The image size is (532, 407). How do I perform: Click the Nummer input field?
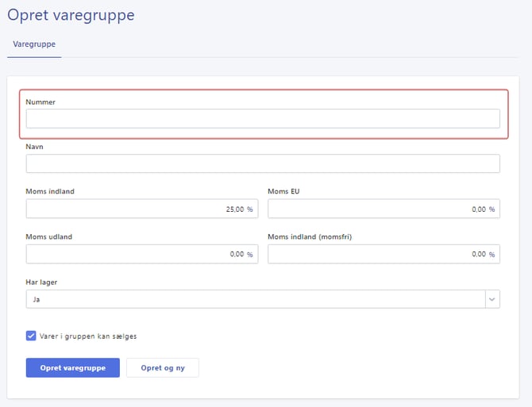tap(262, 118)
